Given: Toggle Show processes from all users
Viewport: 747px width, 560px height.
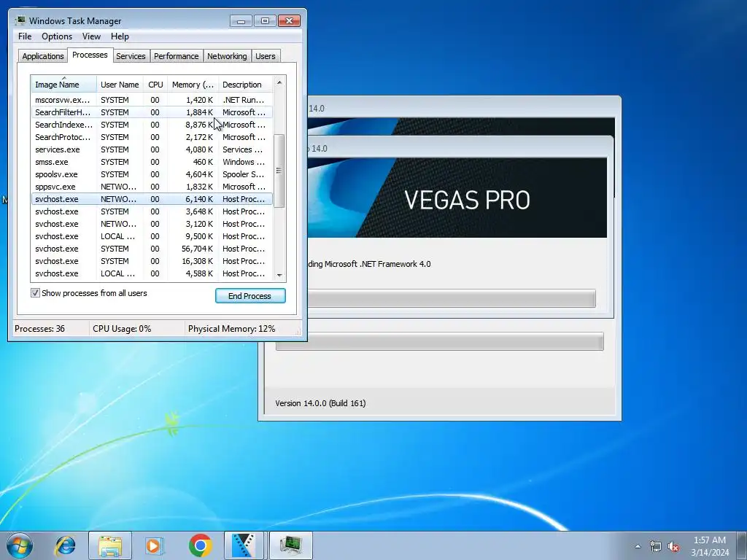Looking at the screenshot, I should 35,293.
